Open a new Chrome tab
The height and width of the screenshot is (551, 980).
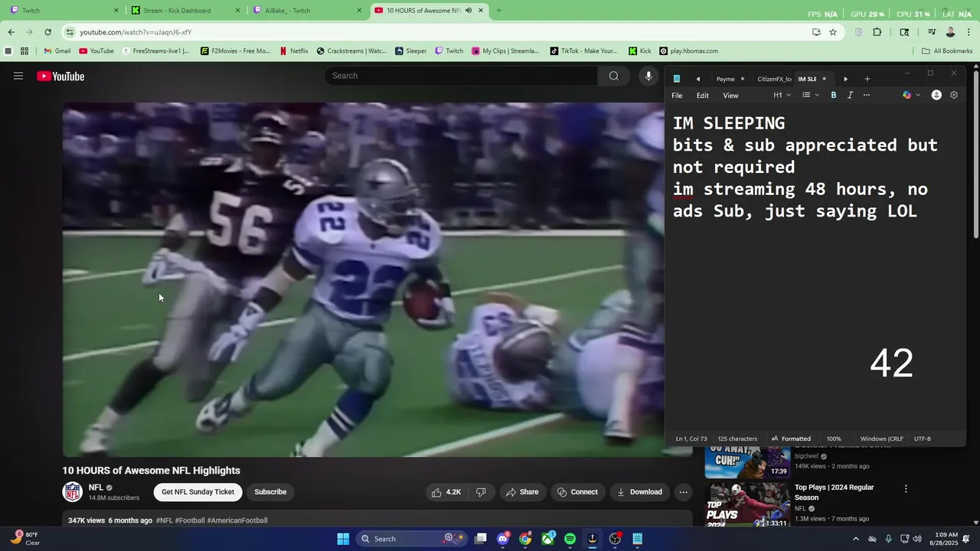499,11
